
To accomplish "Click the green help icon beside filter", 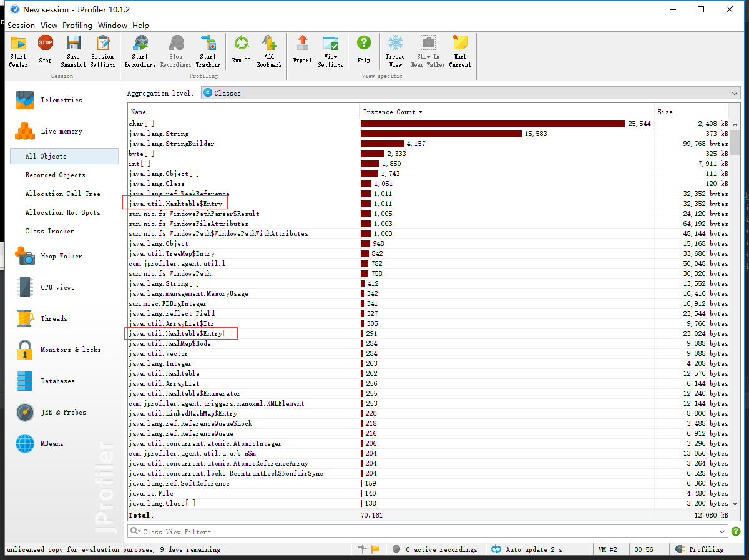I will (736, 531).
